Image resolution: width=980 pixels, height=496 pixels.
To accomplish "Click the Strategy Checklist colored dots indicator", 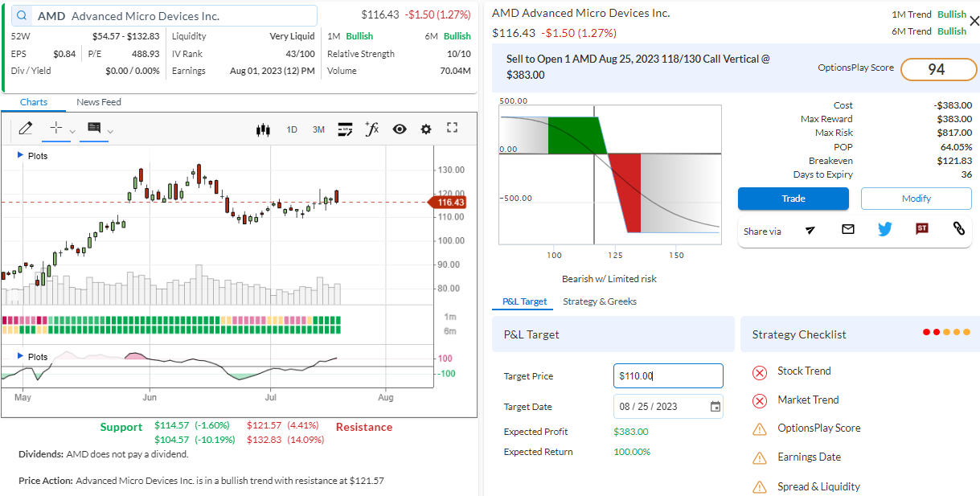I will [947, 332].
